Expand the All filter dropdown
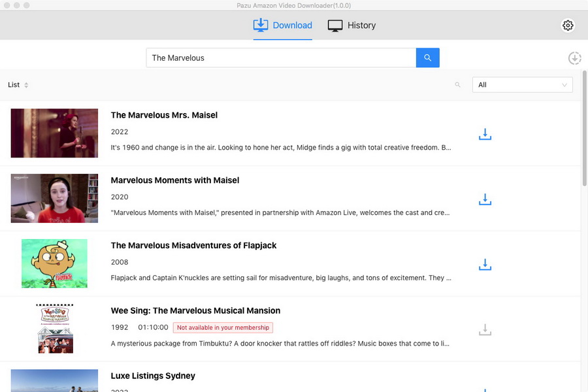 pyautogui.click(x=522, y=85)
